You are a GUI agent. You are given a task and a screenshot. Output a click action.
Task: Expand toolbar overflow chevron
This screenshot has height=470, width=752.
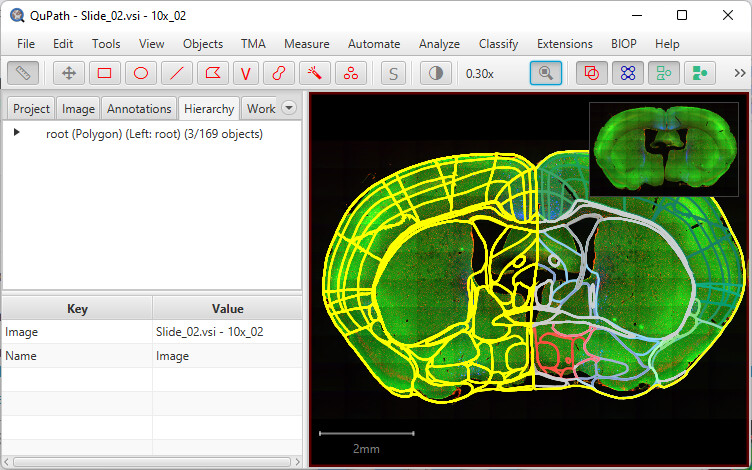click(740, 73)
